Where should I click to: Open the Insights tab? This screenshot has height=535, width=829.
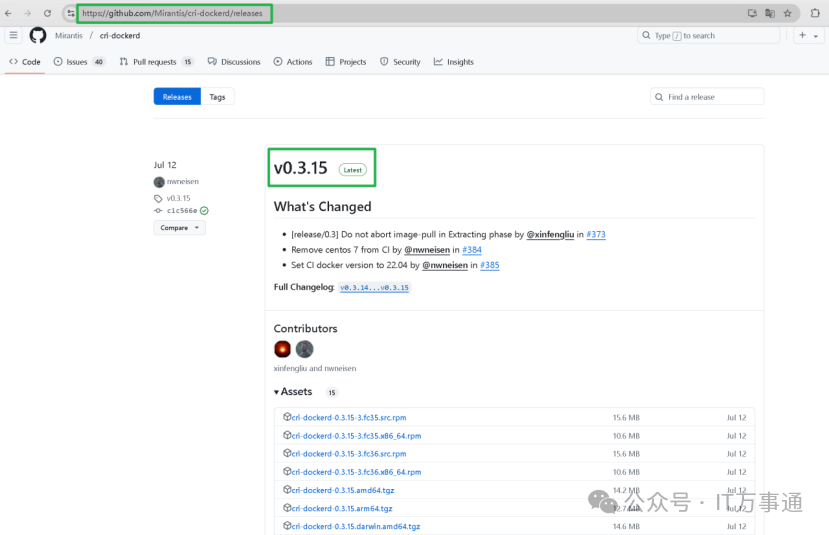tap(454, 62)
